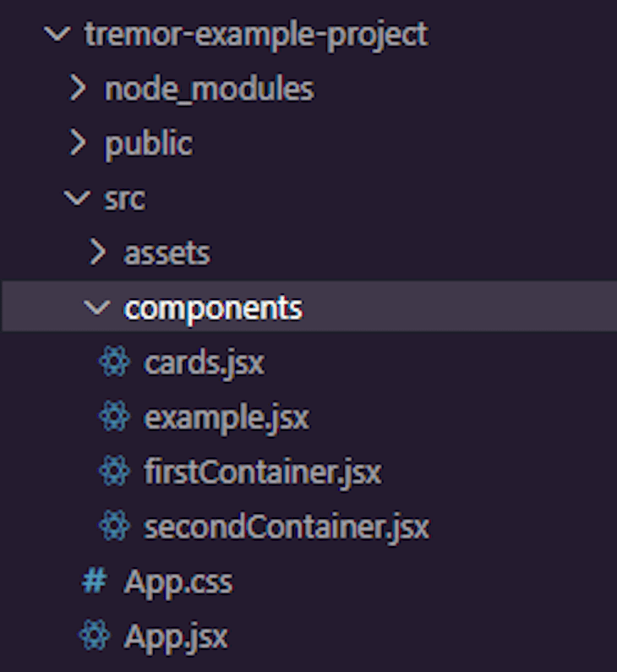The width and height of the screenshot is (617, 672).
Task: Open the example.jsx file
Action: pyautogui.click(x=227, y=418)
